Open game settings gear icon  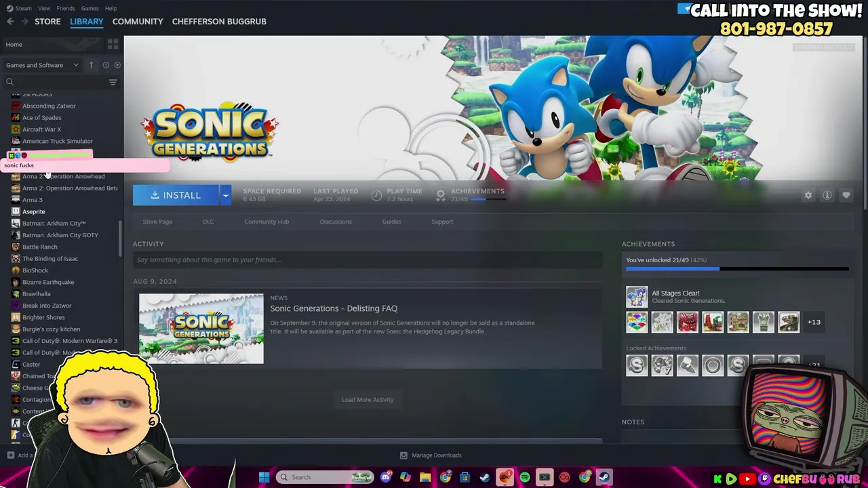point(808,195)
